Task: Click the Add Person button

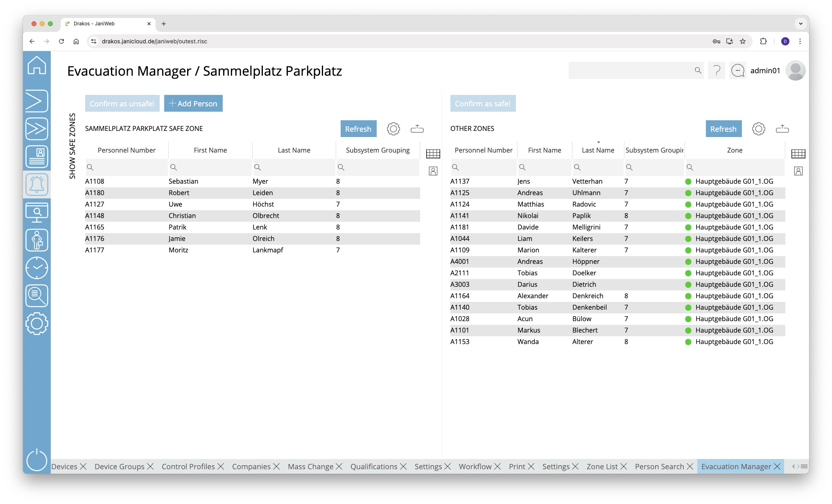Action: coord(193,103)
